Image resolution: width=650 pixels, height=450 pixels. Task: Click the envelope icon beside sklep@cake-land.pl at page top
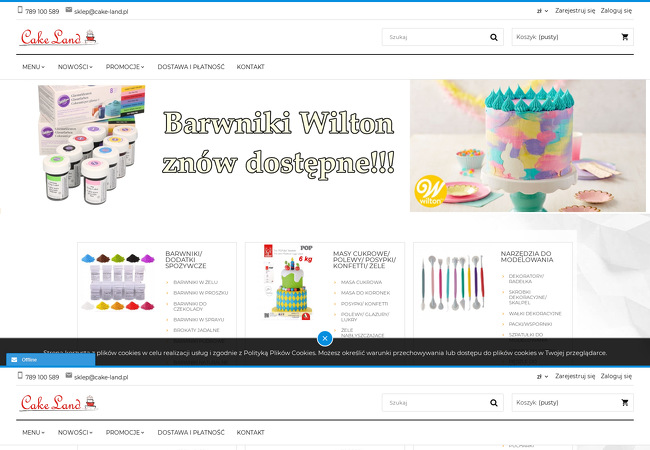click(69, 10)
